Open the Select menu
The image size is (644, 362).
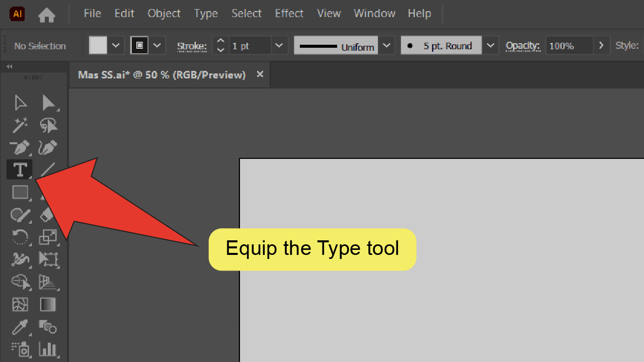(247, 14)
